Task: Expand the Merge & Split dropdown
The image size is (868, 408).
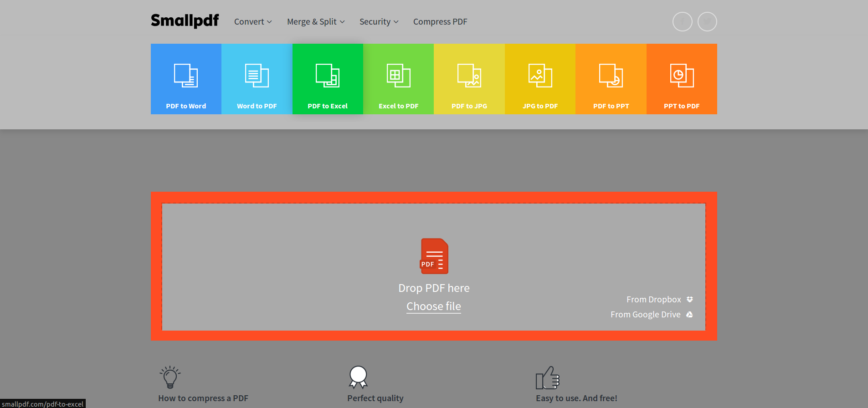Action: [316, 22]
